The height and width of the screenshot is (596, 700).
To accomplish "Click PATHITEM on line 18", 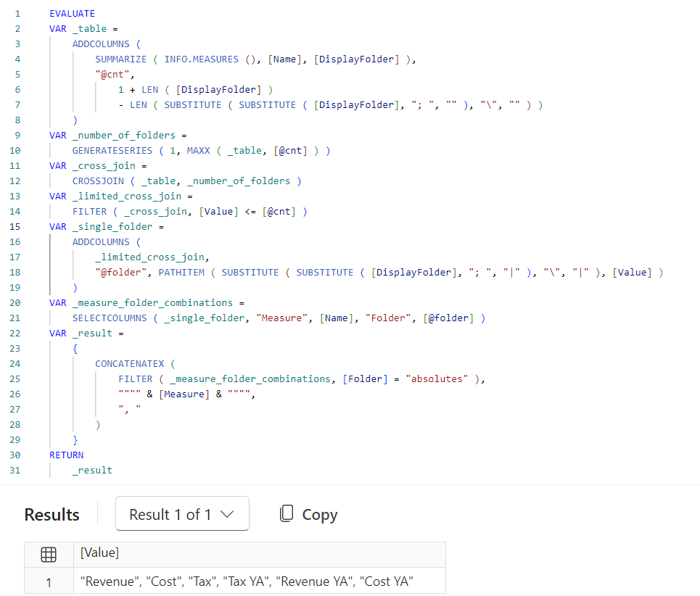I will 181,272.
